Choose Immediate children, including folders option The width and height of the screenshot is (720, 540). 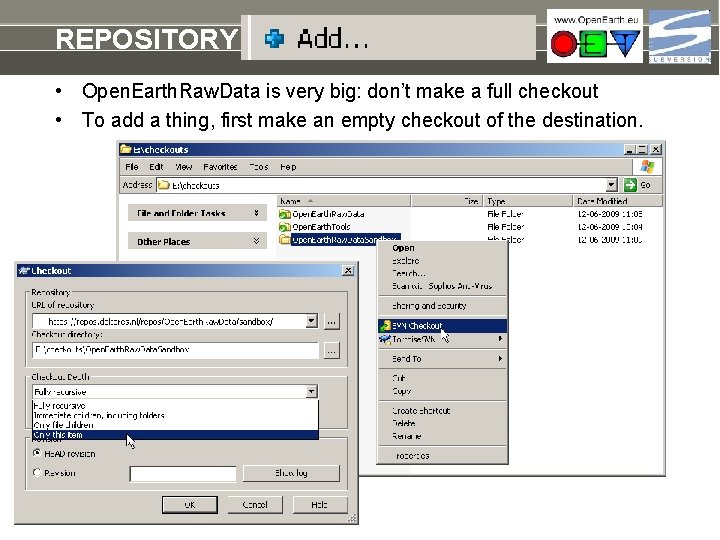[175, 415]
